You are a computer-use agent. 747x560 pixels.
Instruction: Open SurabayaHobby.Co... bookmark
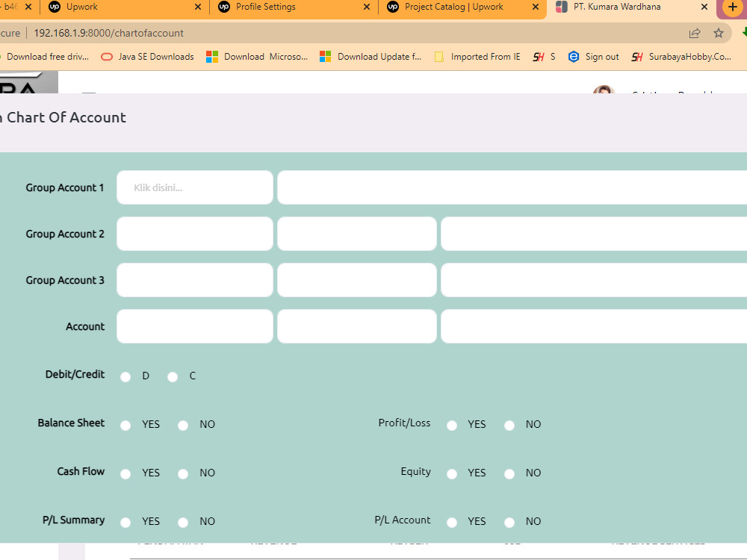click(681, 57)
